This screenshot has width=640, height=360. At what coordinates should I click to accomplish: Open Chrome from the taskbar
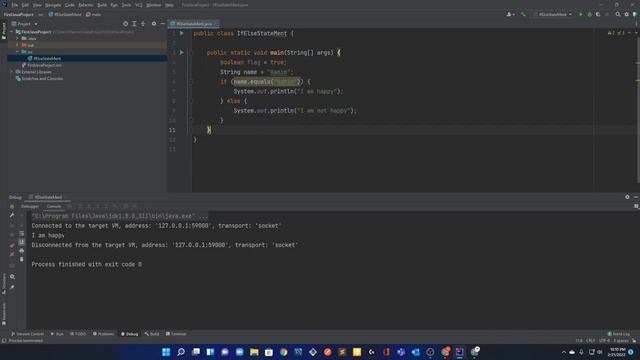283,352
